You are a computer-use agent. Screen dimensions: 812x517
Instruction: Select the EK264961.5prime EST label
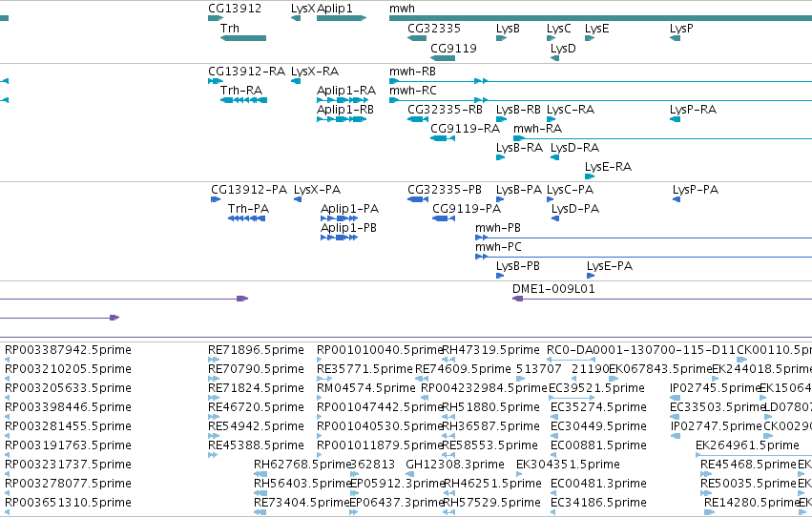click(747, 445)
